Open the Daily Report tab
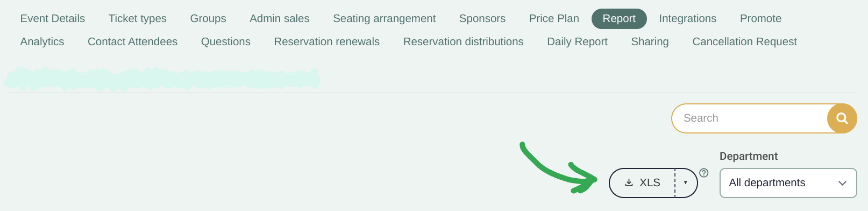The height and width of the screenshot is (211, 868). (577, 42)
